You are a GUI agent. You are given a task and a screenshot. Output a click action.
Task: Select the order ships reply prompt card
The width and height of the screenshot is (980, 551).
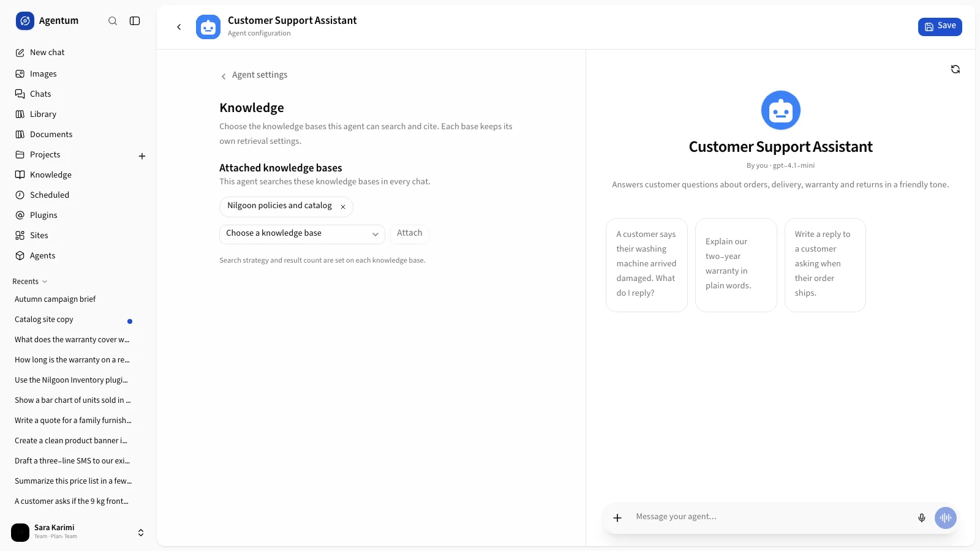coord(825,265)
